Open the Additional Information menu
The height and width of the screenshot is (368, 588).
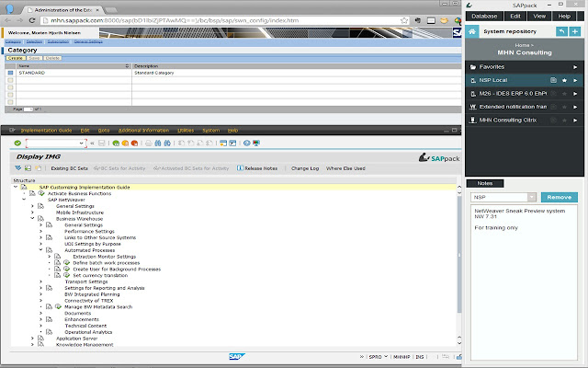tap(143, 131)
